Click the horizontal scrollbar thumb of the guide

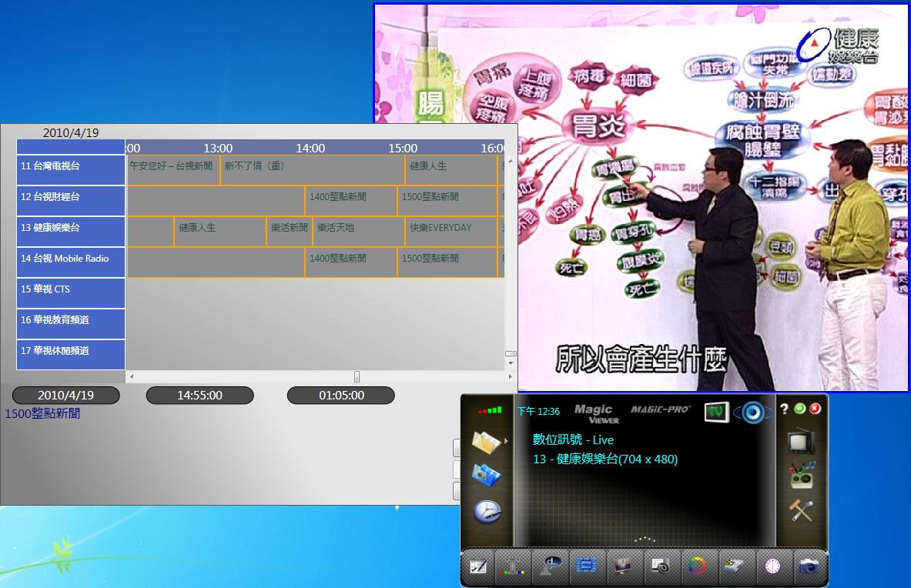click(x=357, y=376)
